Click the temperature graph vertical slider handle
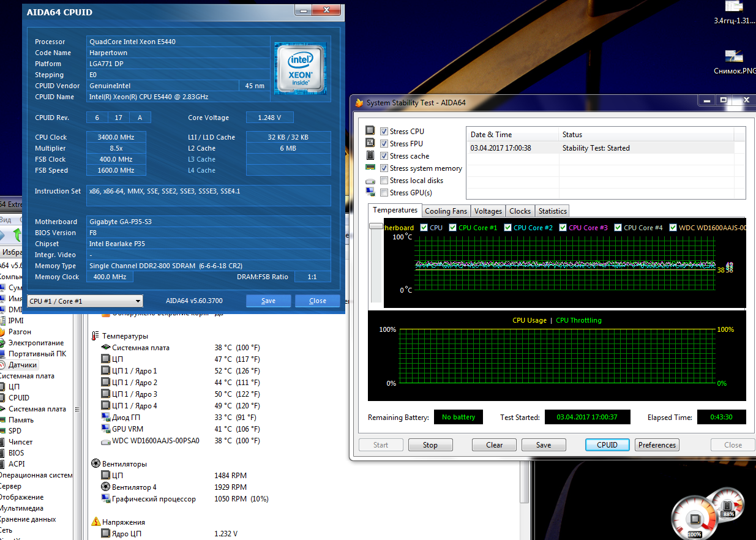The height and width of the screenshot is (540, 756). (x=375, y=226)
